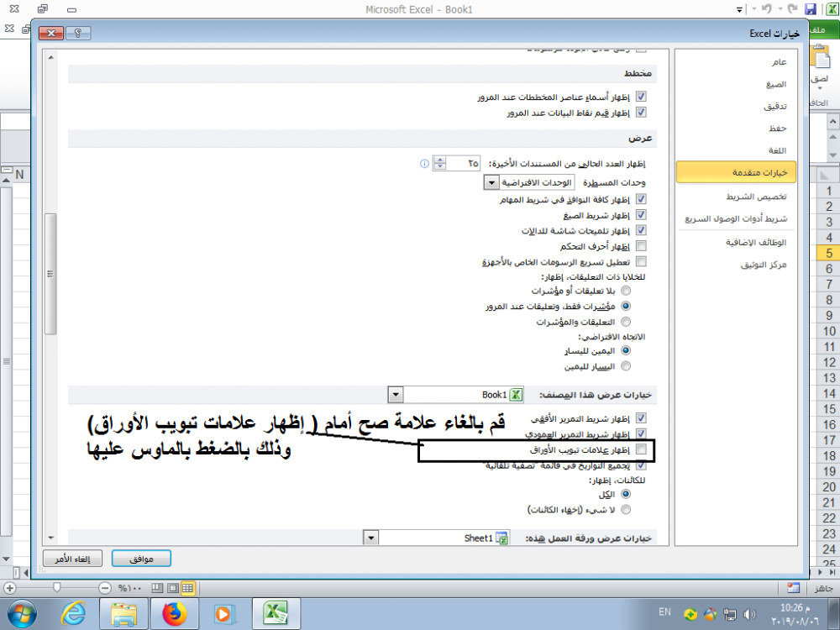
Task: Toggle إظهار تلميحات شاشة للدالات checkbox
Action: [641, 230]
